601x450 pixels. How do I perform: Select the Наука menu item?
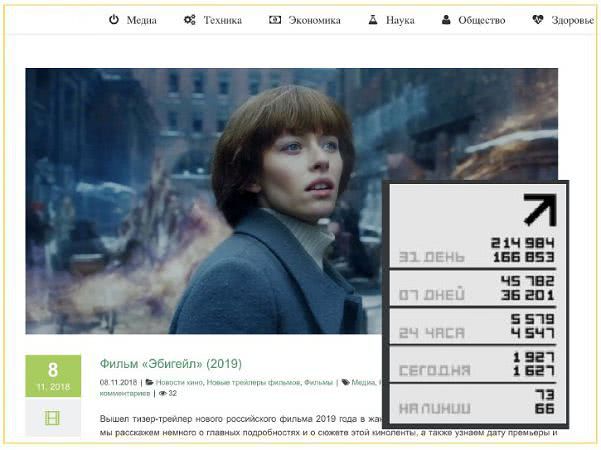[x=400, y=19]
